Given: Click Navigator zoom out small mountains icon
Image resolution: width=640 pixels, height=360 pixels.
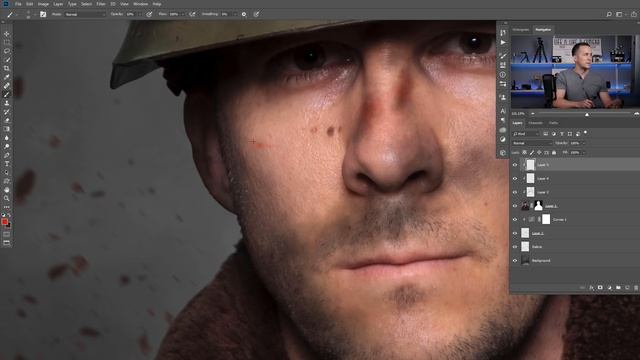Looking at the screenshot, I should (532, 114).
